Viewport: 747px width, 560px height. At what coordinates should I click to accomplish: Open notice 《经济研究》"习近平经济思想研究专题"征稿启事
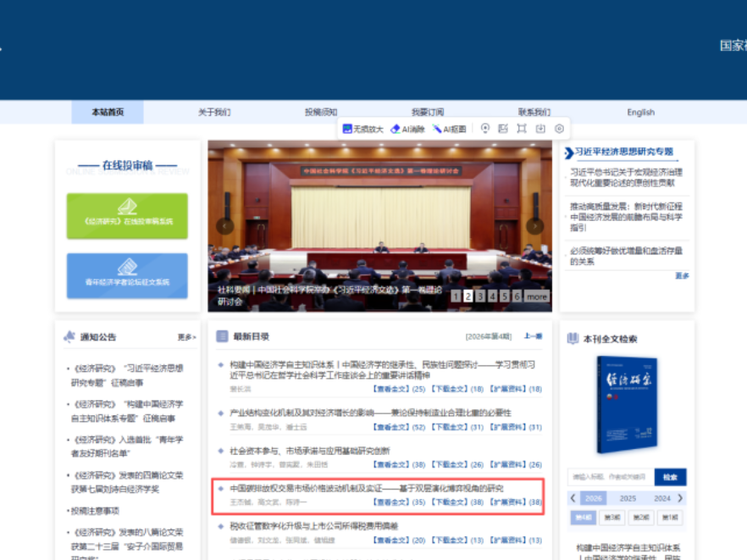pos(127,375)
